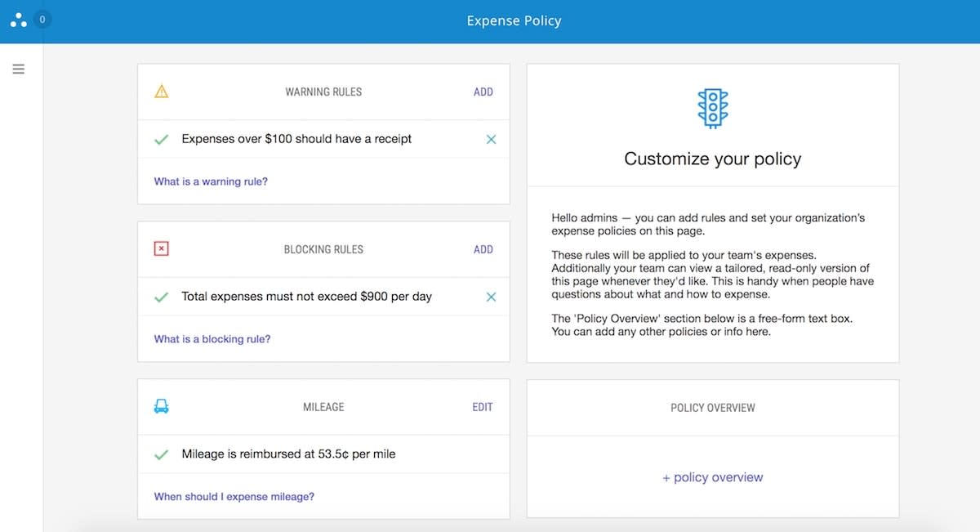This screenshot has width=980, height=532.
Task: Click the notification count badge
Action: click(x=42, y=19)
